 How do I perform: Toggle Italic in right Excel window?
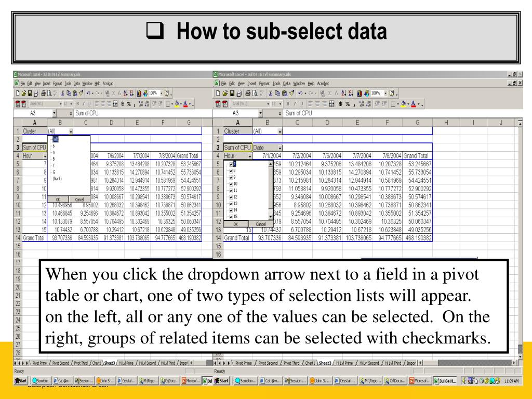[x=295, y=104]
